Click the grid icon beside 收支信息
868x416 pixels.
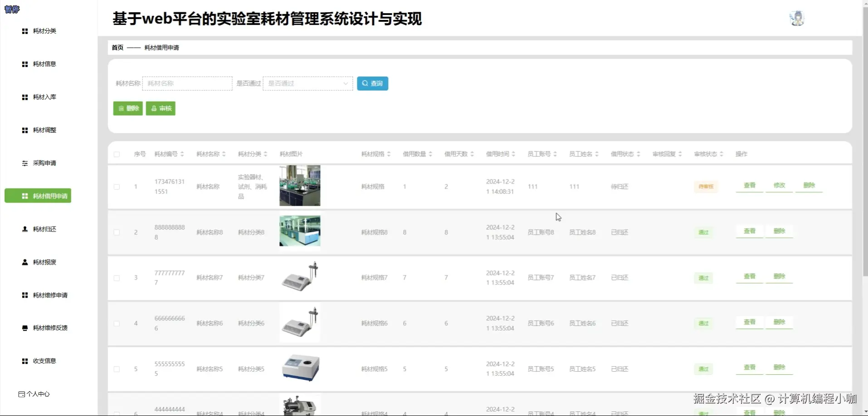click(25, 361)
